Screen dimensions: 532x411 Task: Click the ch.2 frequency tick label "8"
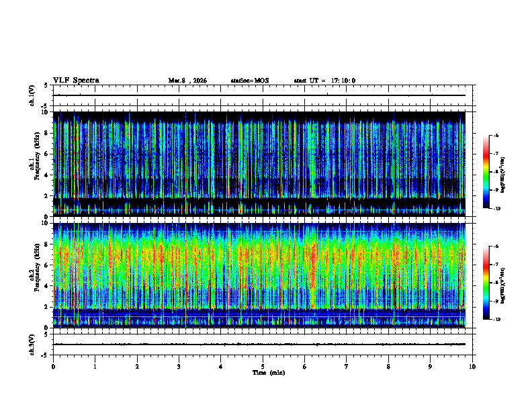(x=46, y=244)
